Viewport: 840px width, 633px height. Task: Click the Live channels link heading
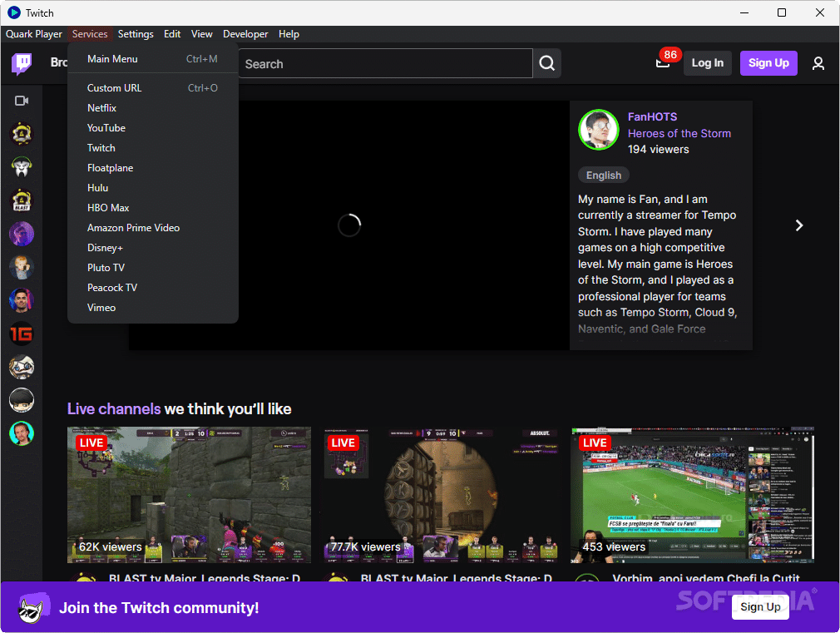tap(114, 409)
